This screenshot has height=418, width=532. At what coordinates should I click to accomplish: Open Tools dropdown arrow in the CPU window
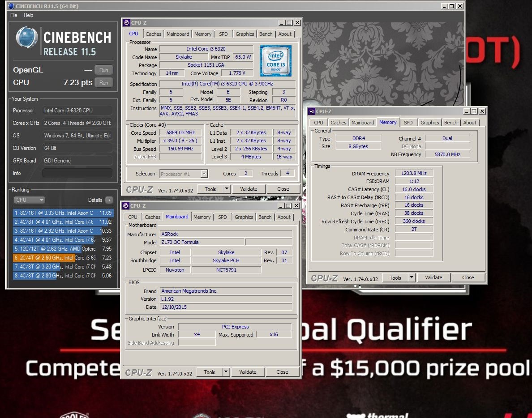point(227,189)
